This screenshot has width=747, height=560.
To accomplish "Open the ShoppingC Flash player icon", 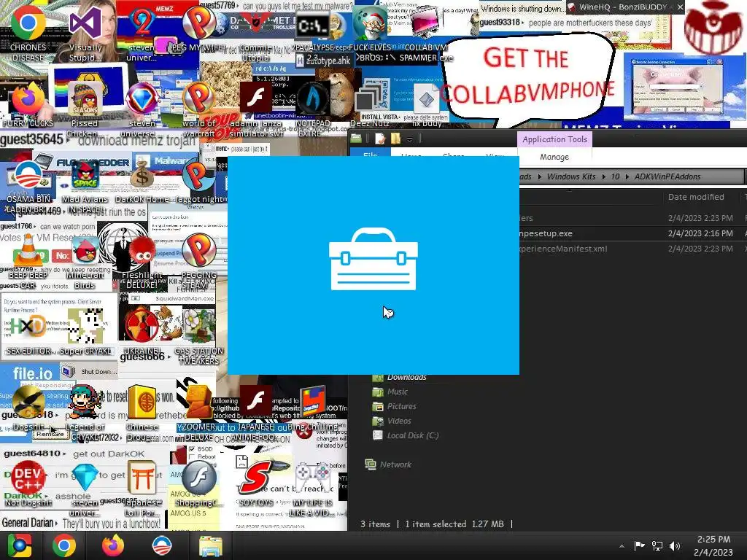I will (x=198, y=484).
